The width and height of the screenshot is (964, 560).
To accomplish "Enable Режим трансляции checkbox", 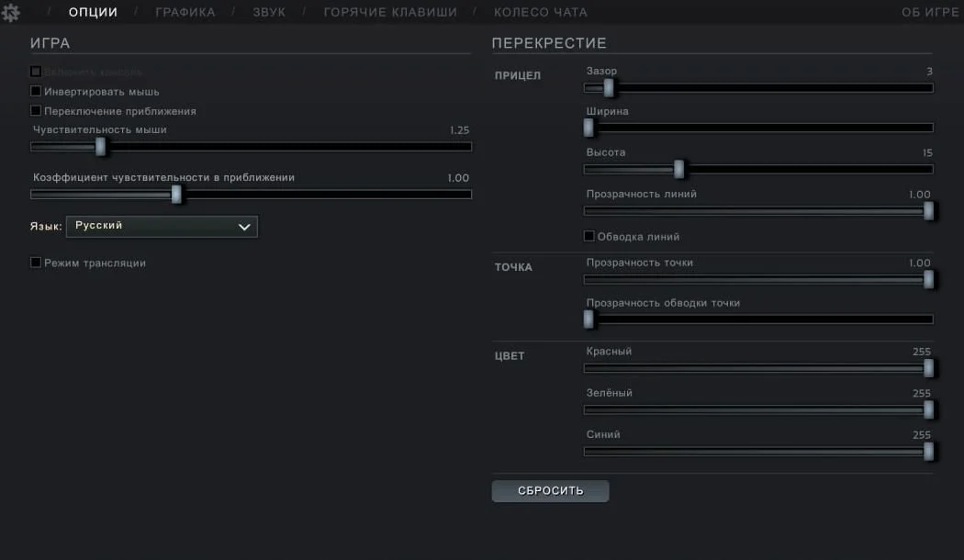I will click(36, 263).
